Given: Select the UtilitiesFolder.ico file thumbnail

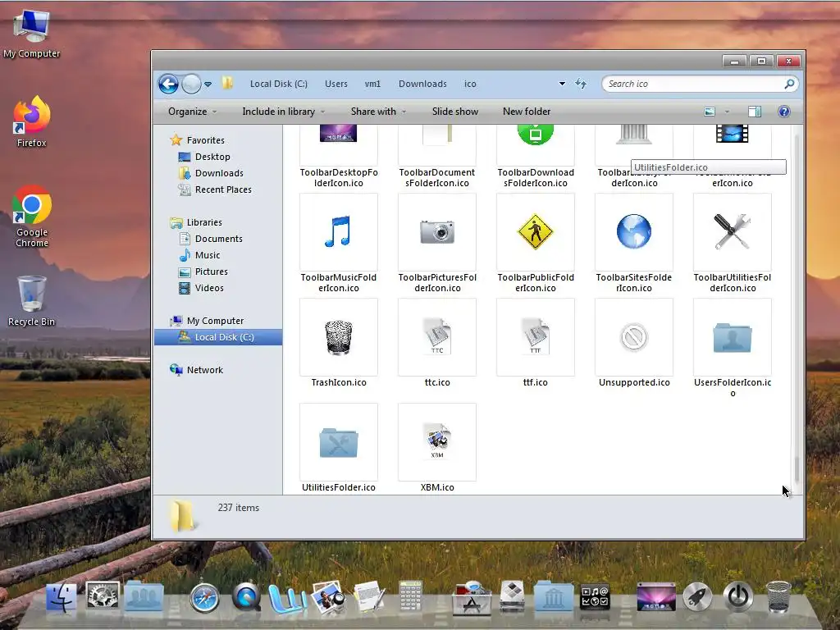Looking at the screenshot, I should point(339,442).
